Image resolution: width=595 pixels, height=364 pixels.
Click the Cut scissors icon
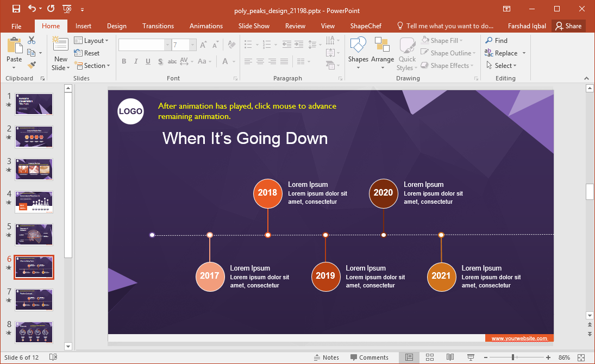[x=32, y=40]
